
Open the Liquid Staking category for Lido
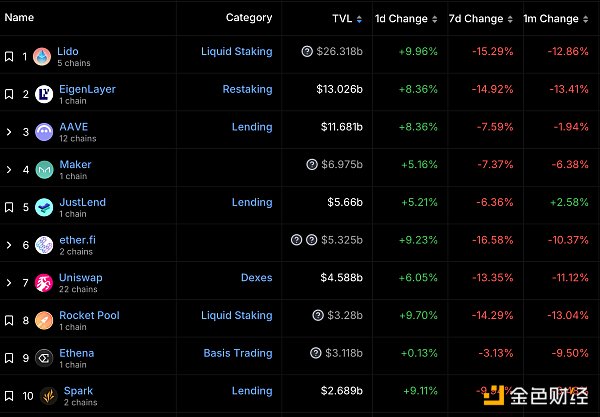click(236, 52)
